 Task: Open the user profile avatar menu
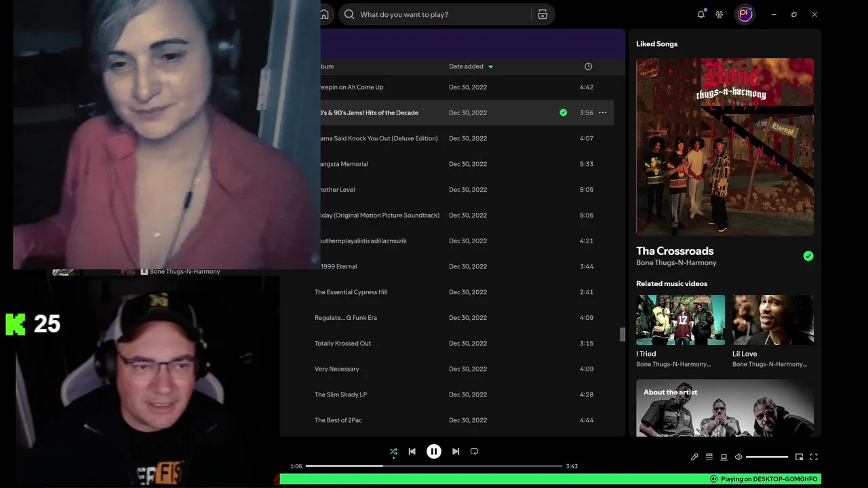tap(745, 14)
